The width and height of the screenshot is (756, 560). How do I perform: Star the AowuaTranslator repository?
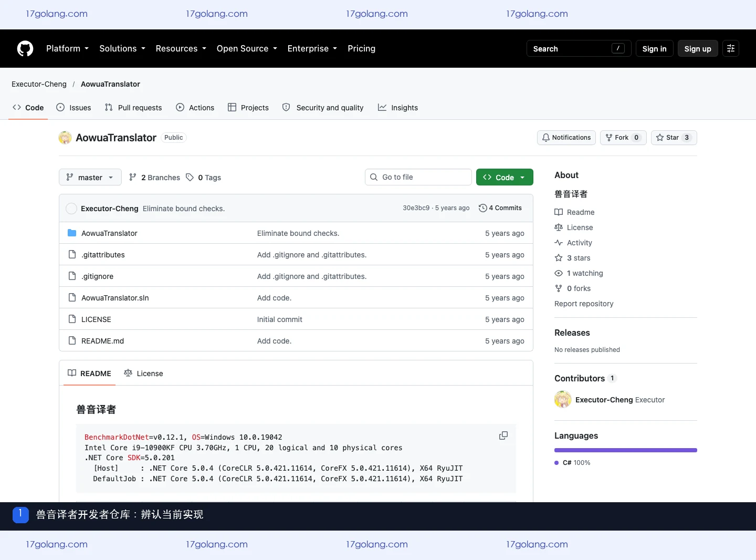[674, 138]
